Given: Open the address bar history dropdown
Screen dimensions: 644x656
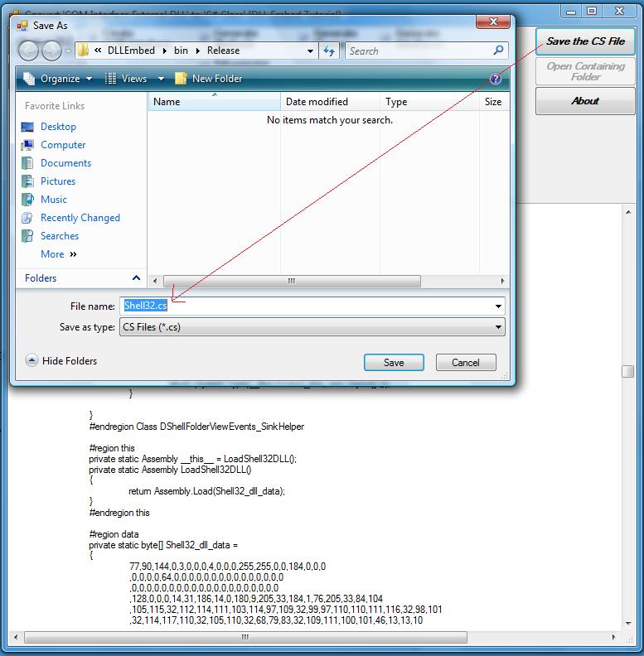Looking at the screenshot, I should pos(310,51).
